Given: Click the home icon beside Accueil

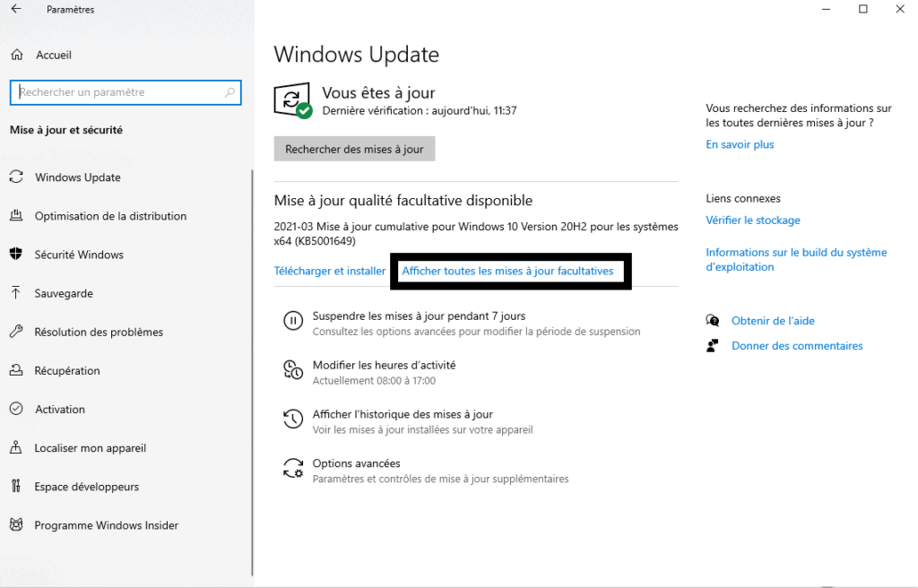Looking at the screenshot, I should click(17, 55).
